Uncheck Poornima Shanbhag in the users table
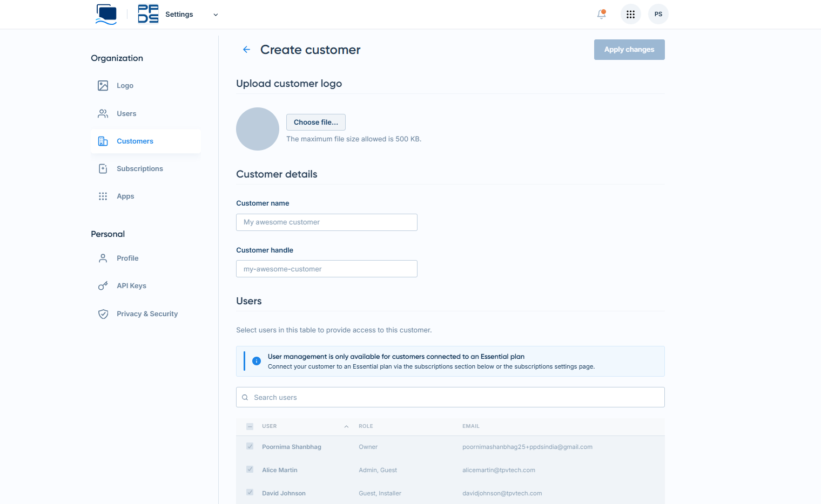 point(250,446)
